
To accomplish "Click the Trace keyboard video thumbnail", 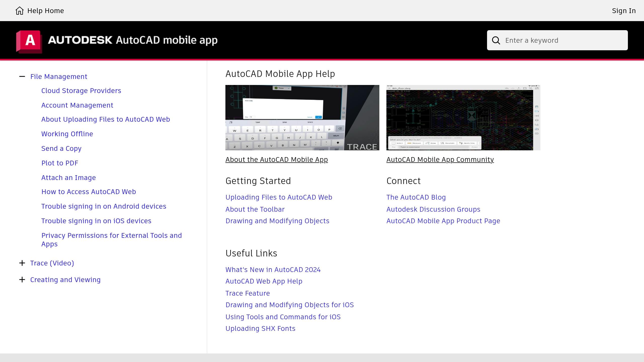I will 302,117.
